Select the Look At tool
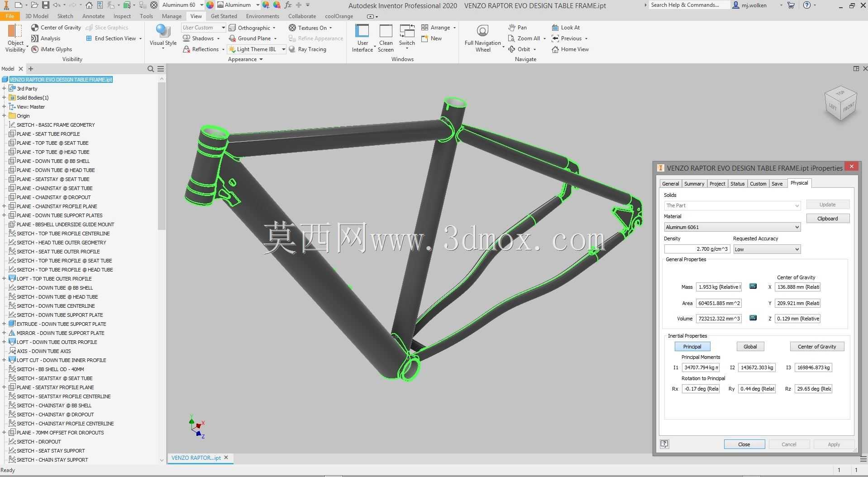Image resolution: width=868 pixels, height=477 pixels. point(566,28)
